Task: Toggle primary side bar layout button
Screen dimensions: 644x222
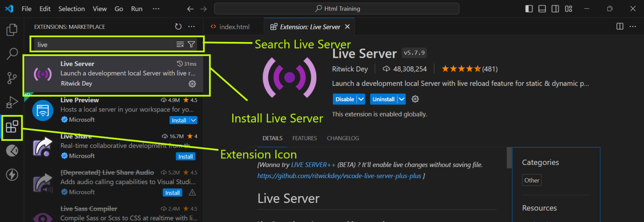Action: click(x=529, y=9)
